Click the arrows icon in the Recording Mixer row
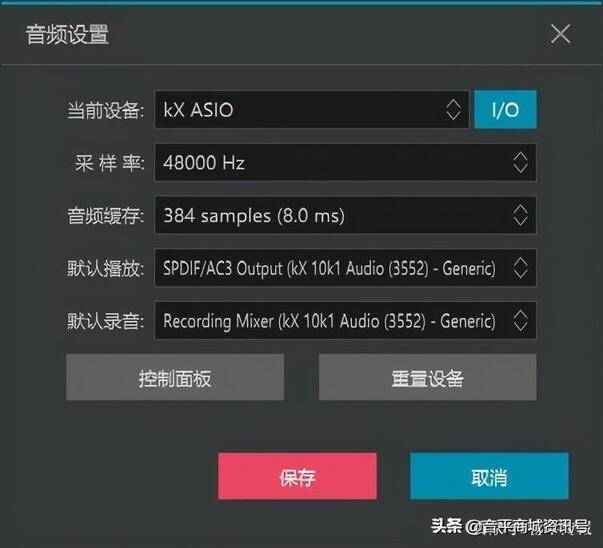Image resolution: width=603 pixels, height=548 pixels. 520,320
